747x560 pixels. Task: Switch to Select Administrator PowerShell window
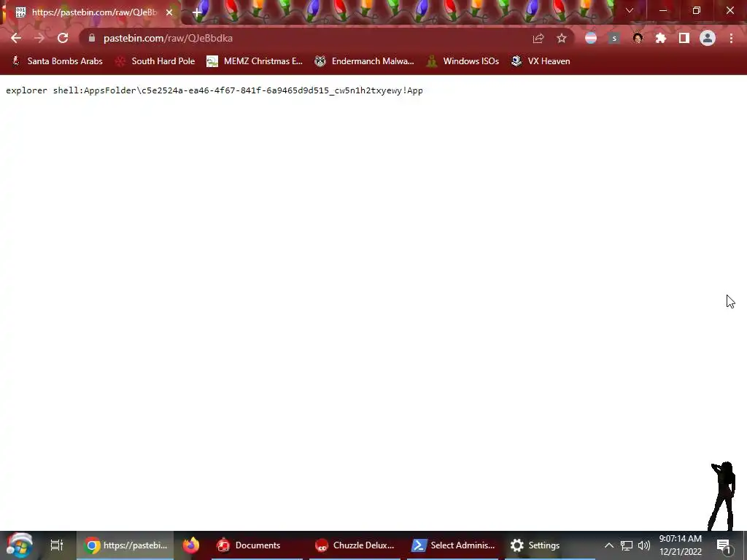coord(453,545)
